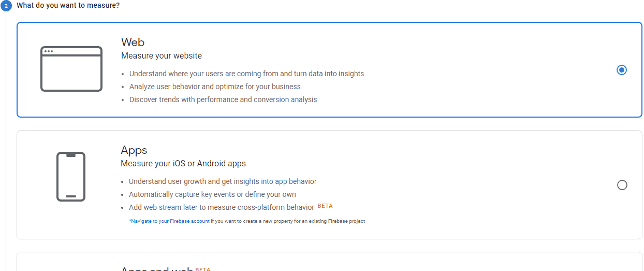This screenshot has width=644, height=271.
Task: Click "Automatically capture key events" bullet text
Action: click(x=212, y=194)
